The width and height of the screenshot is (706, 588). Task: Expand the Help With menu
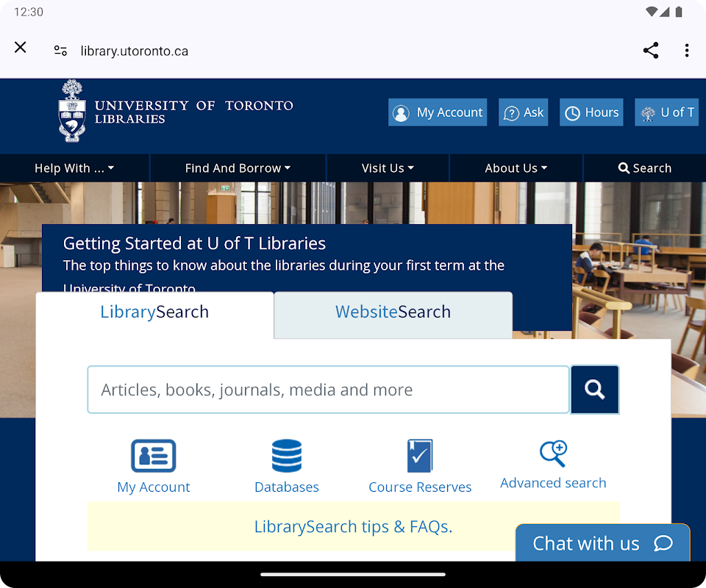tap(74, 168)
